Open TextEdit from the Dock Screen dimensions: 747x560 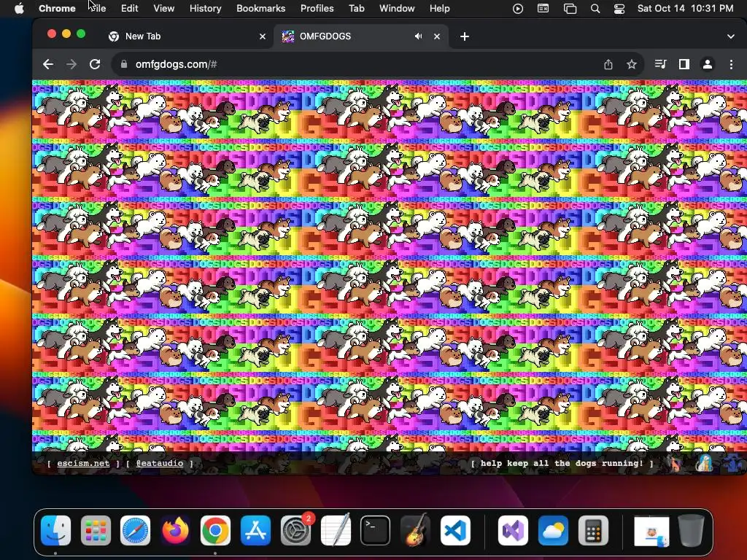click(x=336, y=531)
